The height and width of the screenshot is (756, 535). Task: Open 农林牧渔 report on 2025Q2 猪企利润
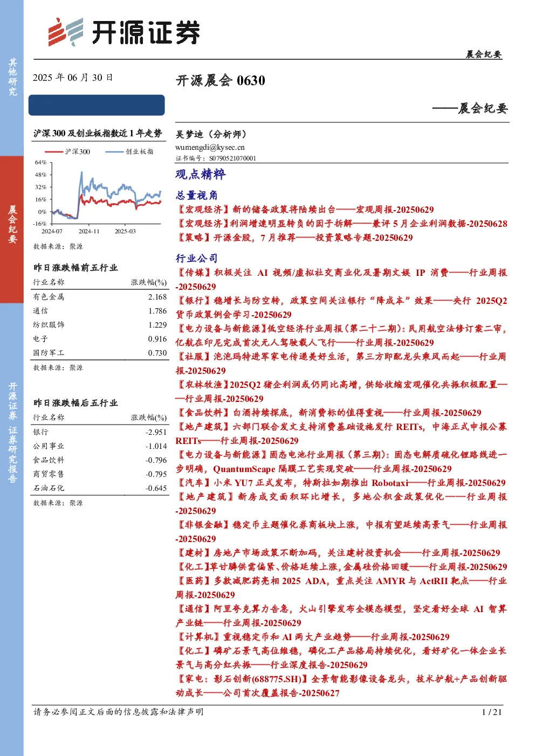point(341,392)
